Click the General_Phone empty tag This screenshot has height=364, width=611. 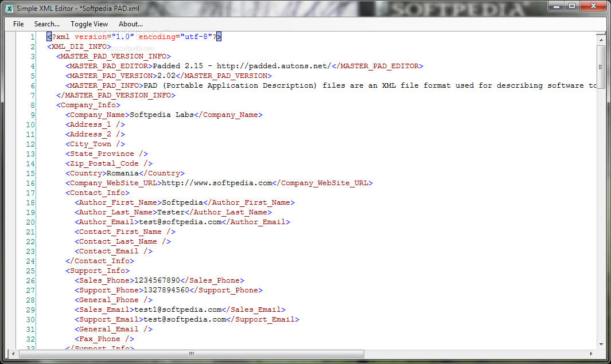[x=114, y=299]
